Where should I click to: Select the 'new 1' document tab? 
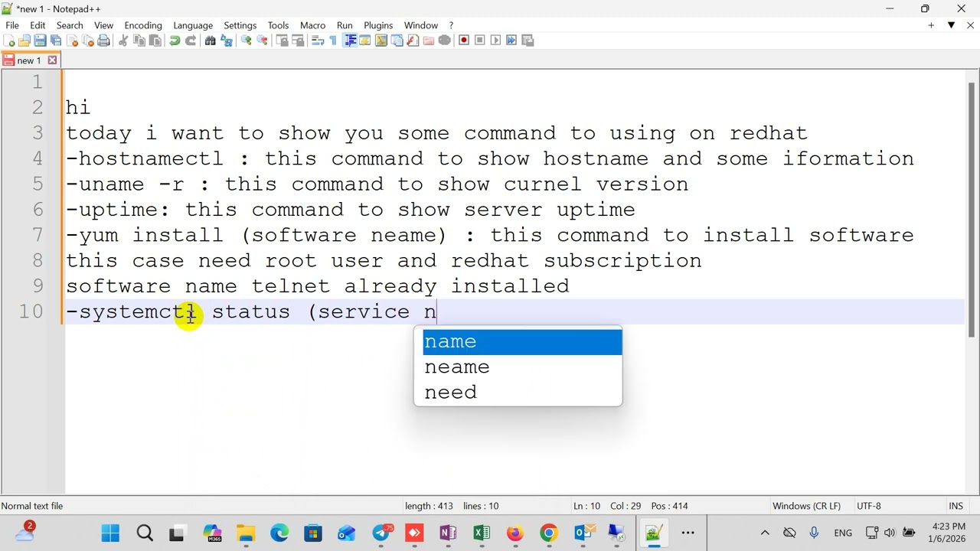click(29, 60)
